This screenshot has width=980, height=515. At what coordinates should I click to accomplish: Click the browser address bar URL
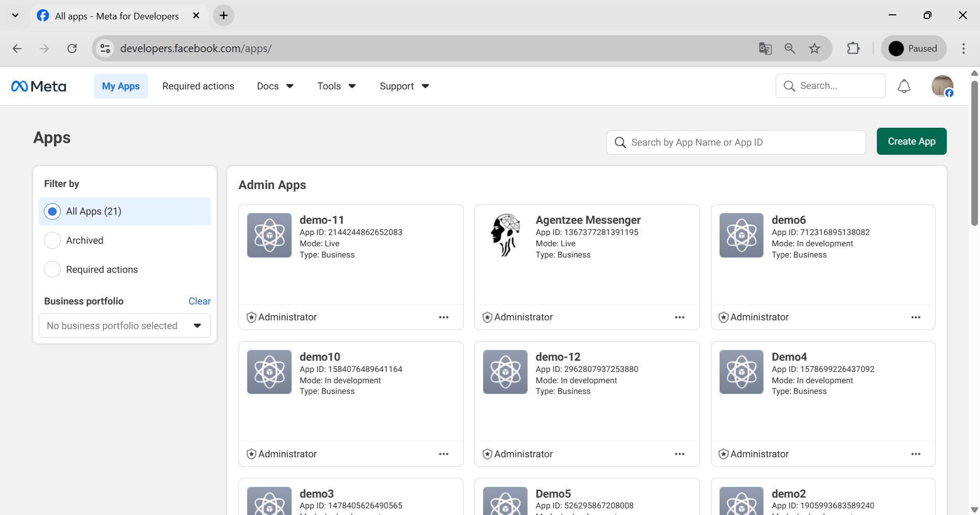[x=196, y=49]
